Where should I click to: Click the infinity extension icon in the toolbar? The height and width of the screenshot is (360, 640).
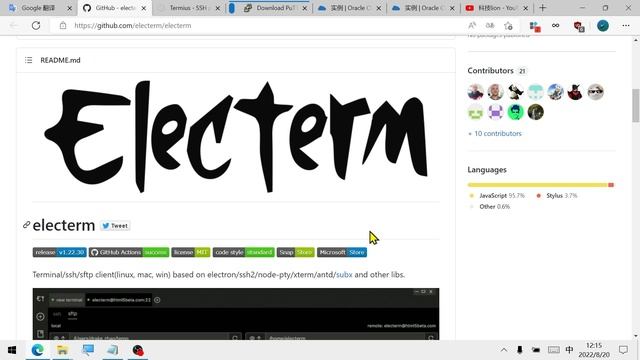click(555, 25)
